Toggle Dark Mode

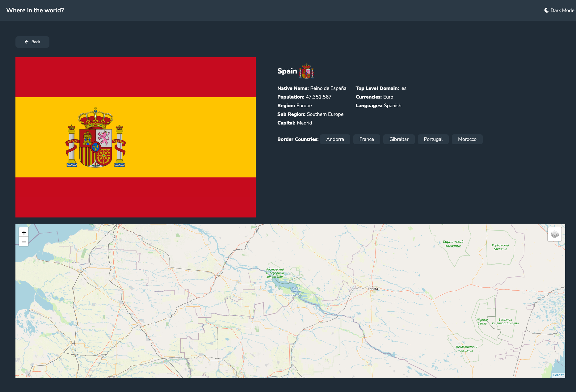pyautogui.click(x=559, y=10)
